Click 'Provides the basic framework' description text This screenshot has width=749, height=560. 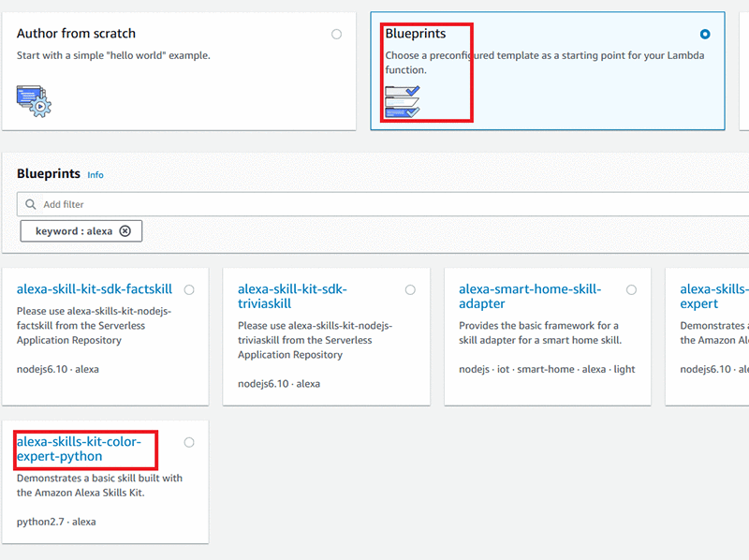click(x=540, y=332)
